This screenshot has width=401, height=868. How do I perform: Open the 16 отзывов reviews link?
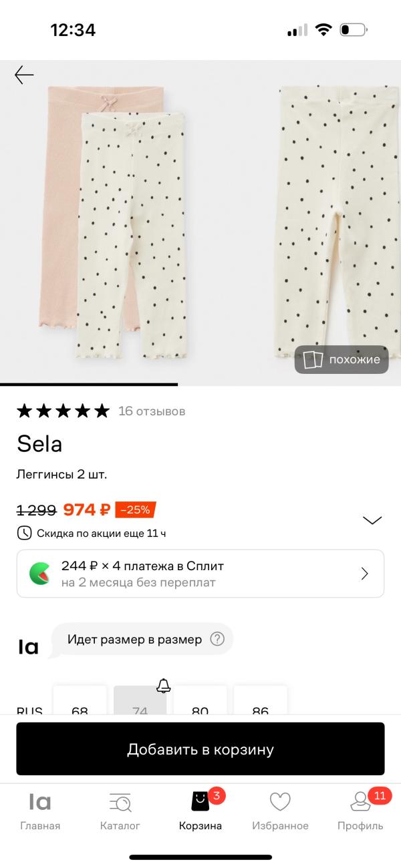point(152,411)
